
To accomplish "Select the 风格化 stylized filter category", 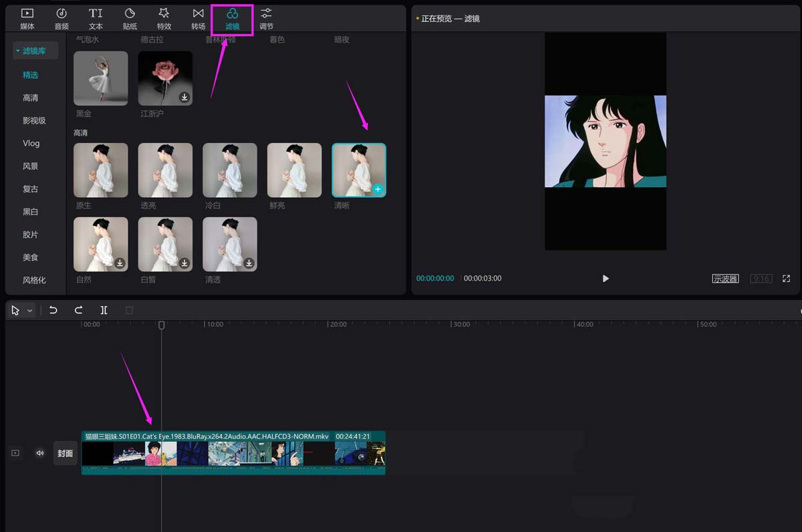I will 34,280.
